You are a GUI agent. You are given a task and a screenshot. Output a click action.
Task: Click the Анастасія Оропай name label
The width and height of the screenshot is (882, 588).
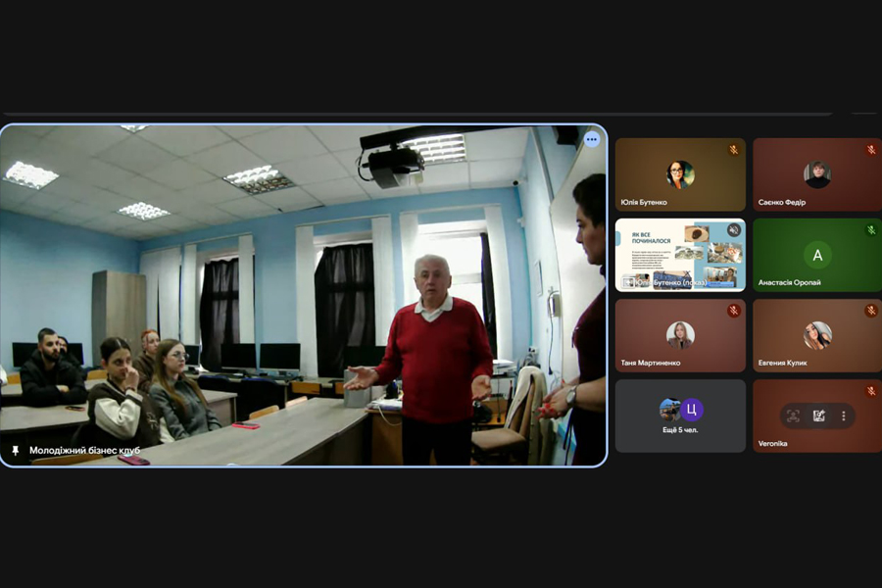tap(789, 282)
